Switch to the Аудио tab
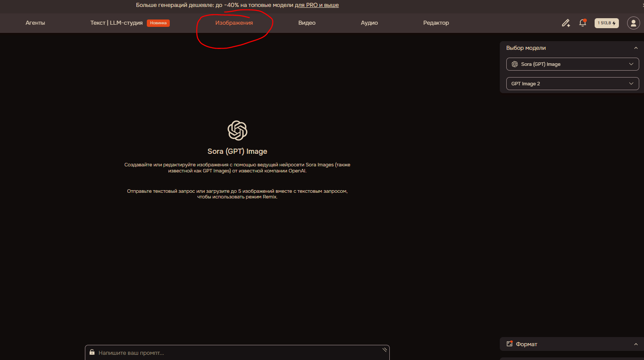Image resolution: width=644 pixels, height=360 pixels. tap(369, 23)
